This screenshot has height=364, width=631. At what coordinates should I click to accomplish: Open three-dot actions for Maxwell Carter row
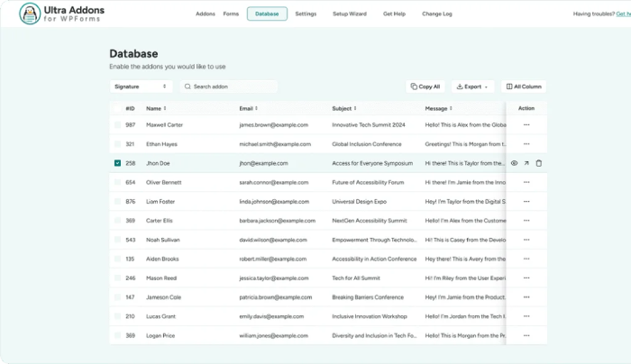pyautogui.click(x=526, y=125)
